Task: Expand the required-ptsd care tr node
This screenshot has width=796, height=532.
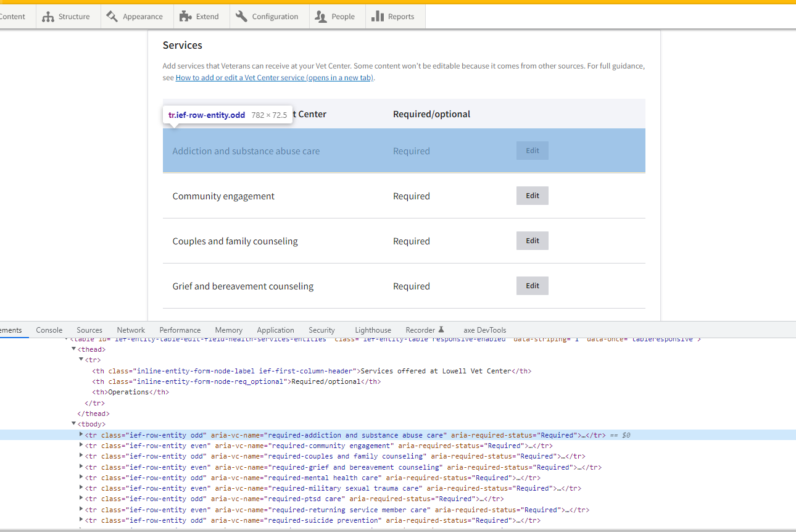Action: coord(81,499)
